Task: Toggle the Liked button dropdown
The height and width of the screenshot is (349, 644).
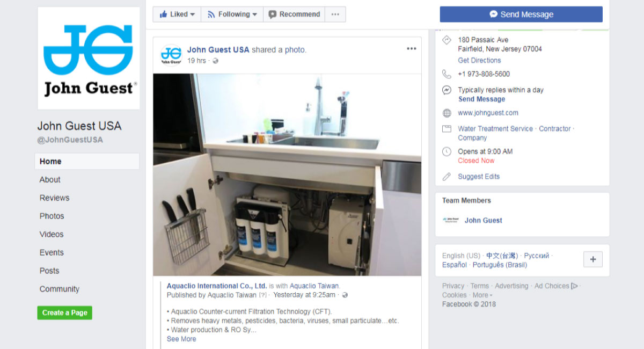Action: [177, 14]
